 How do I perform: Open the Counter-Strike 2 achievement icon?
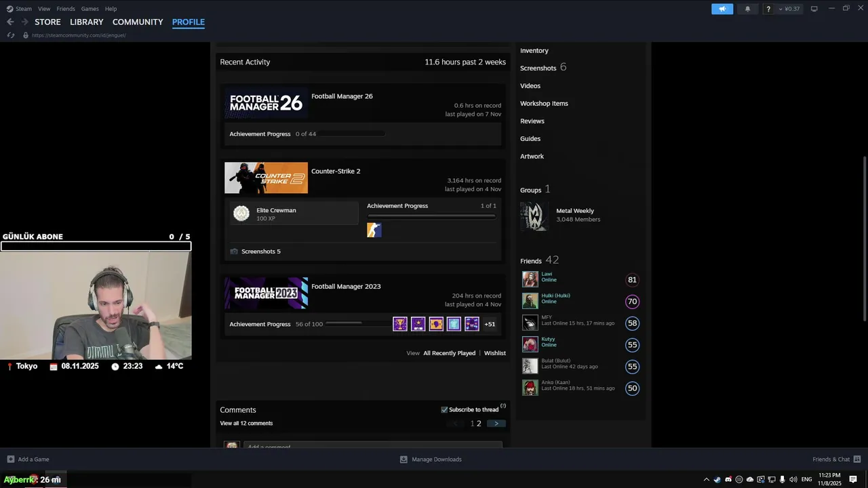point(374,230)
